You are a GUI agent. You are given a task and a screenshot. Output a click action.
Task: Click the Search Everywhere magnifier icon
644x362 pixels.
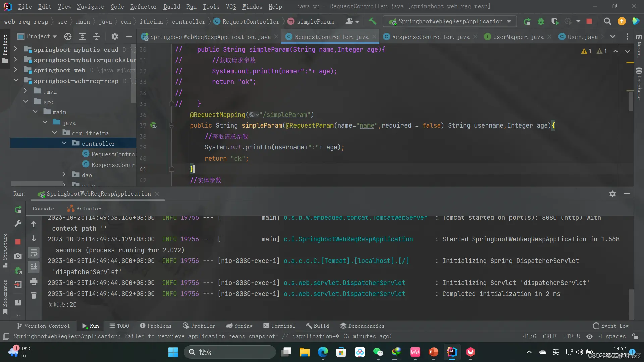pyautogui.click(x=607, y=21)
